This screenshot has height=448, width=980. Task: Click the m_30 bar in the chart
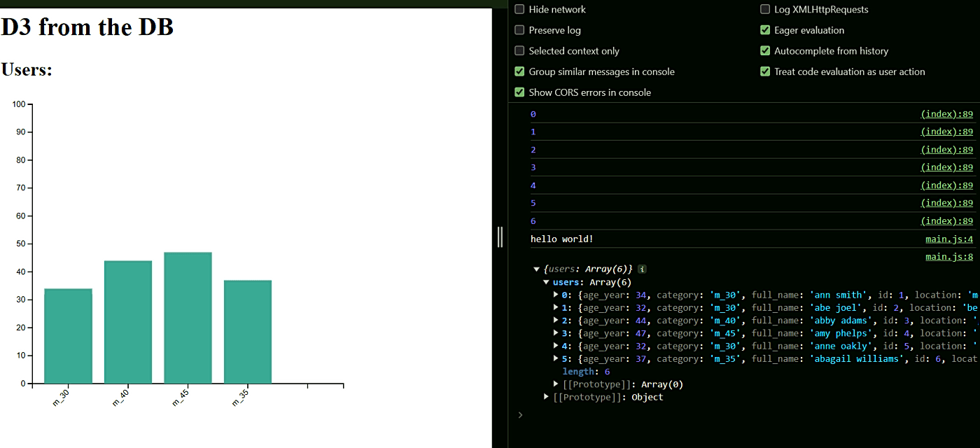click(68, 336)
